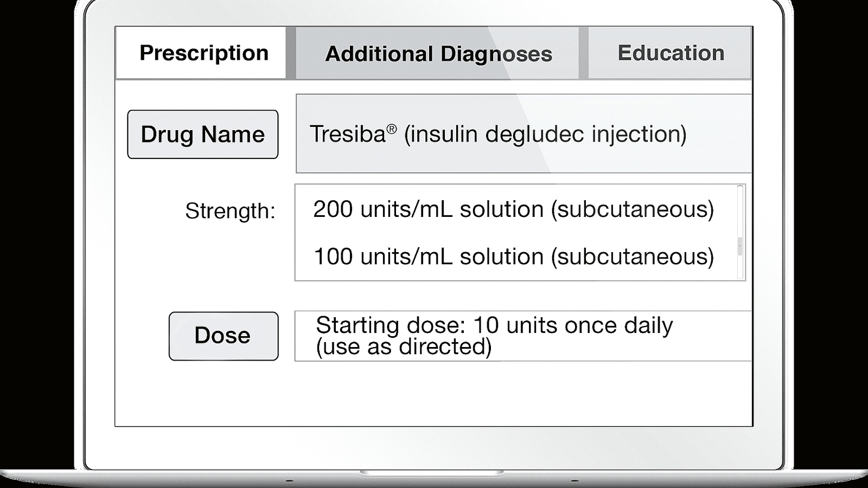
Task: Click the divider between Additional Diagnoses and Education tabs
Action: pyautogui.click(x=583, y=53)
